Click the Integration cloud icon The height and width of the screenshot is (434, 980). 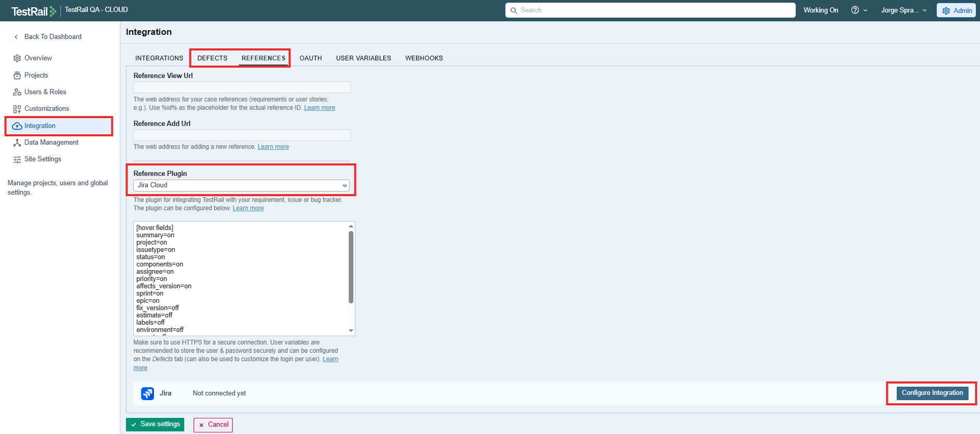(x=17, y=126)
